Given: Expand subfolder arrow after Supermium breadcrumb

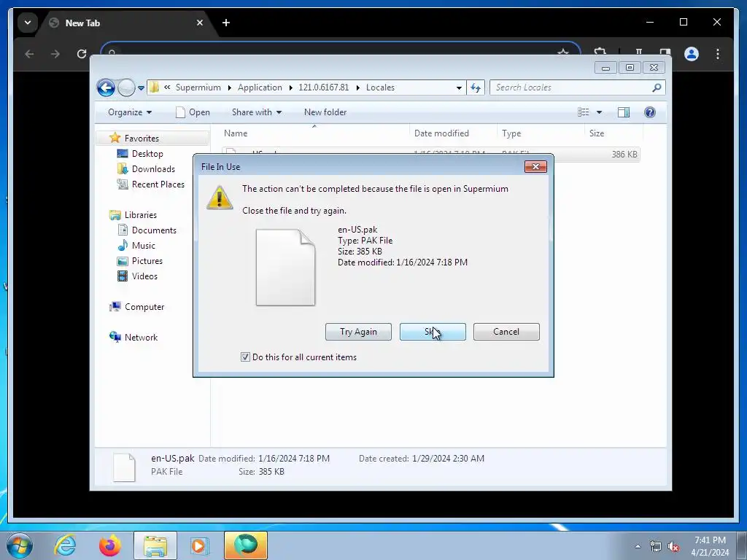Looking at the screenshot, I should [x=229, y=87].
